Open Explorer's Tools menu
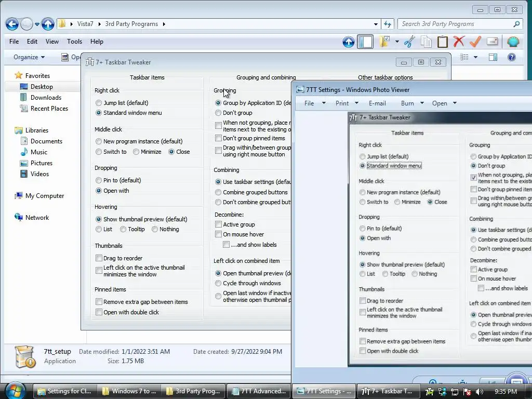The width and height of the screenshot is (532, 399). pyautogui.click(x=74, y=42)
